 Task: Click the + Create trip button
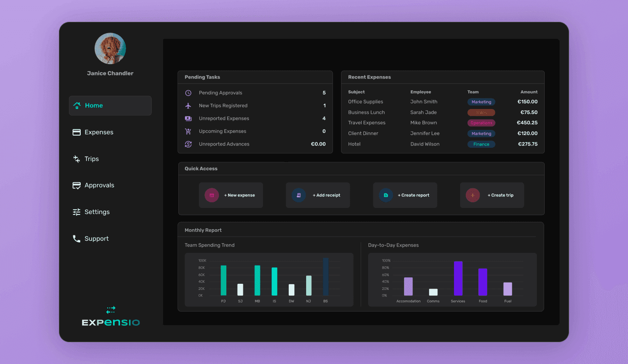pyautogui.click(x=492, y=195)
